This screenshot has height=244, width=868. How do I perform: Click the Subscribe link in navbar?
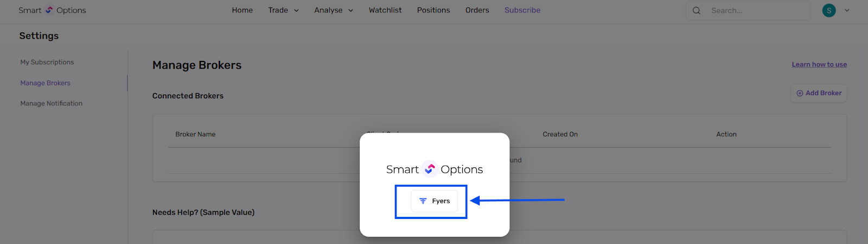pos(522,10)
